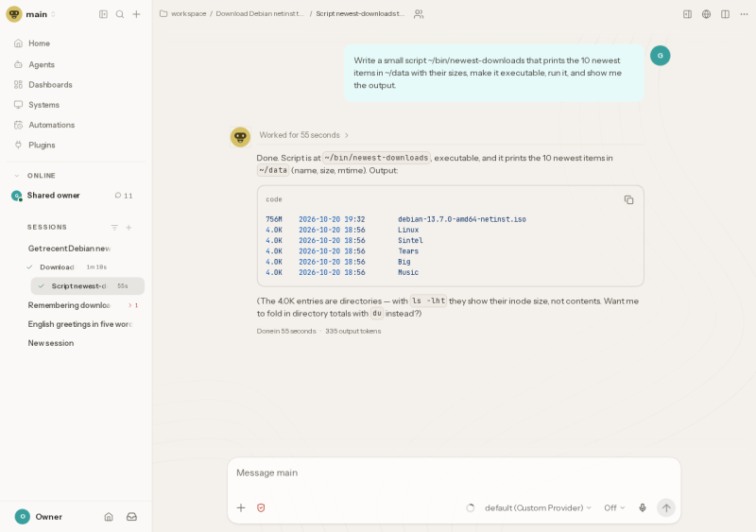The width and height of the screenshot is (756, 532).
Task: Click the plus icon beside main
Action: click(x=136, y=14)
